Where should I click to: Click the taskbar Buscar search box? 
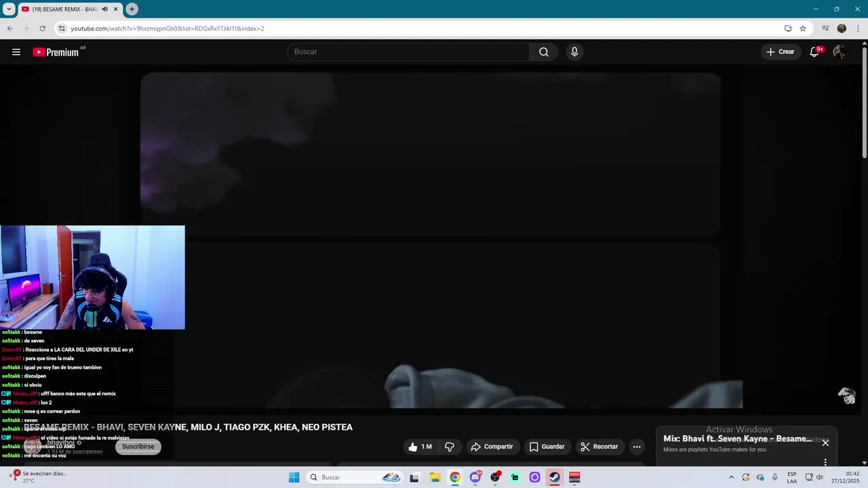[355, 477]
